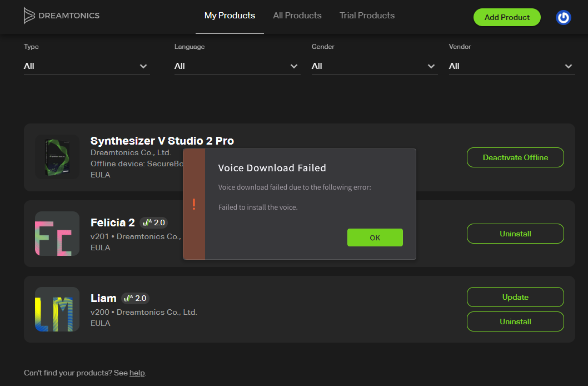
Task: Open the Gender filter dropdown
Action: click(374, 66)
